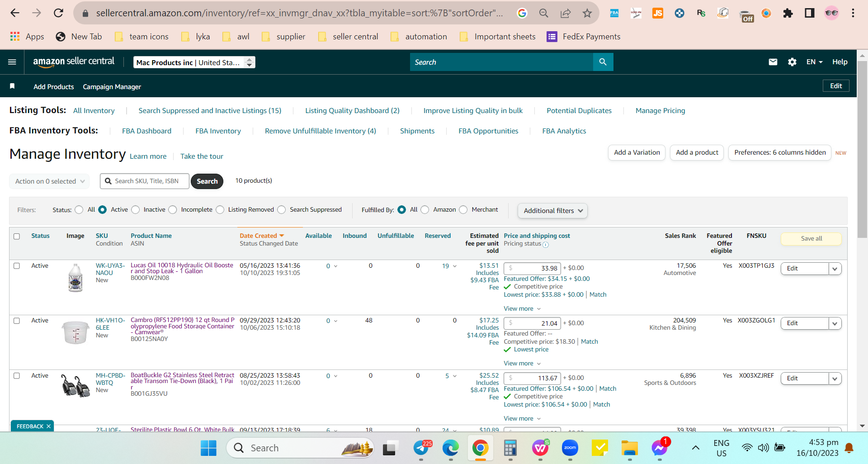Open the browser zoom magnifier icon
This screenshot has height=464, width=868.
tap(543, 13)
